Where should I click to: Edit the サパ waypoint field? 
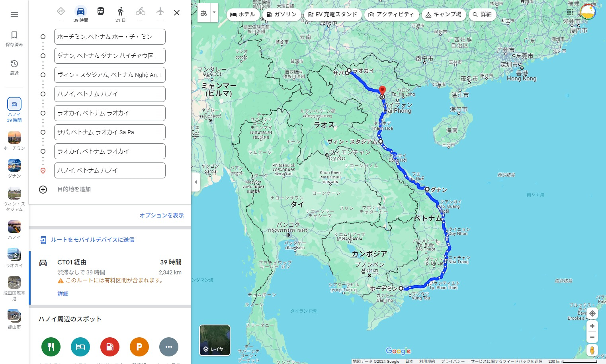point(110,132)
